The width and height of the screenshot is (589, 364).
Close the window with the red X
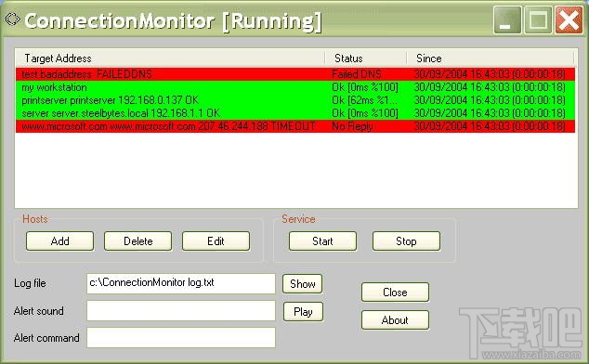coord(569,19)
